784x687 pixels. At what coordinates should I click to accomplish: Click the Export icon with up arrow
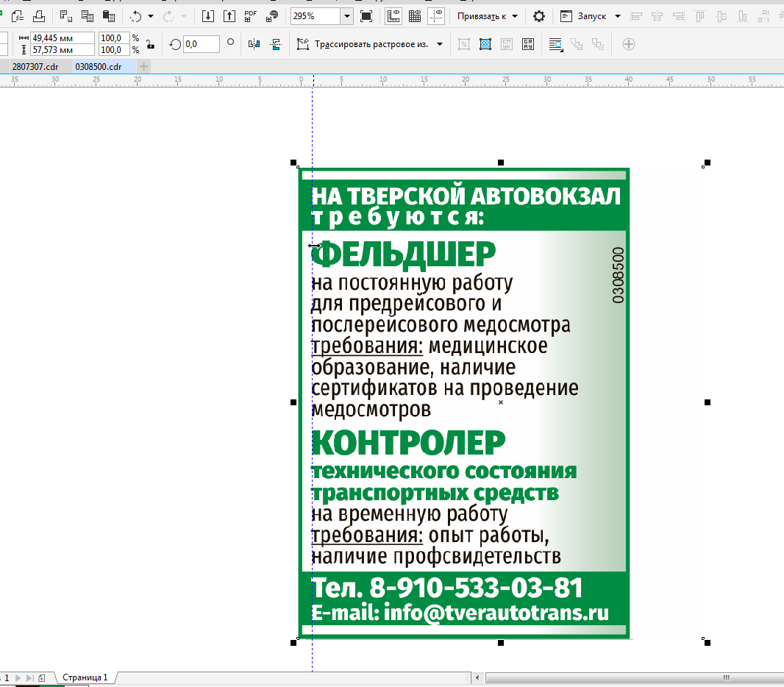click(229, 16)
